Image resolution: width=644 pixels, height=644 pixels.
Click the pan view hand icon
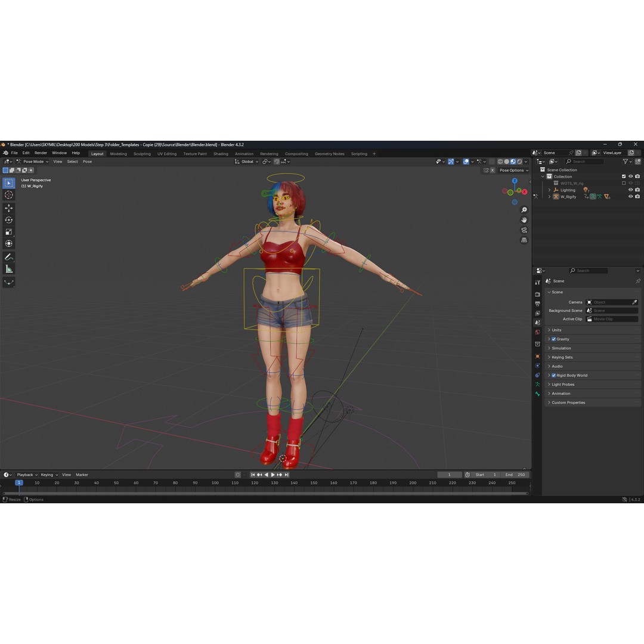point(524,219)
